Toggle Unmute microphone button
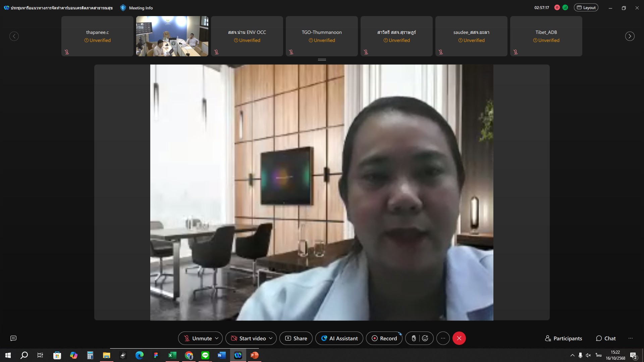 (x=198, y=338)
